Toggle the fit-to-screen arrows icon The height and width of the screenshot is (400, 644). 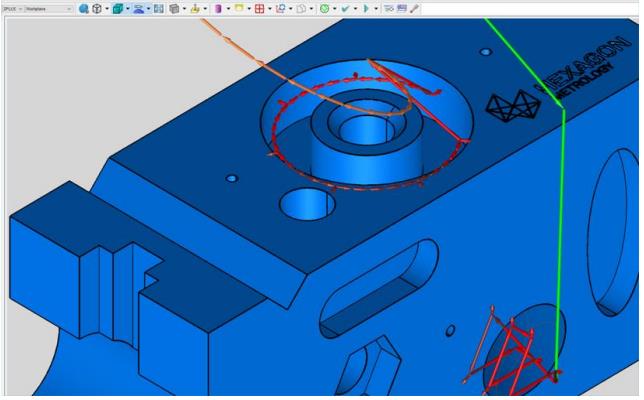click(157, 7)
